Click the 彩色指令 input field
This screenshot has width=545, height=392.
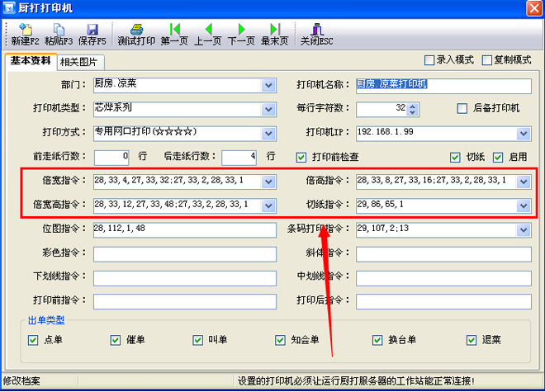pos(185,254)
